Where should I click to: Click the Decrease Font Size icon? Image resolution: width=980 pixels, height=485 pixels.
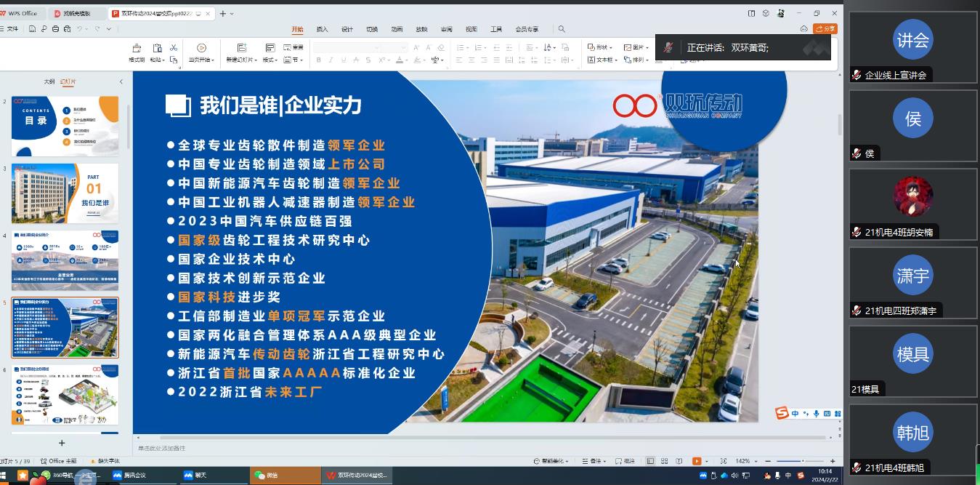pos(429,47)
